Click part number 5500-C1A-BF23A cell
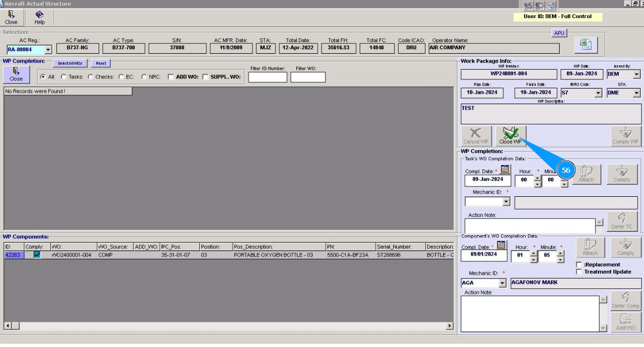 tap(351, 255)
